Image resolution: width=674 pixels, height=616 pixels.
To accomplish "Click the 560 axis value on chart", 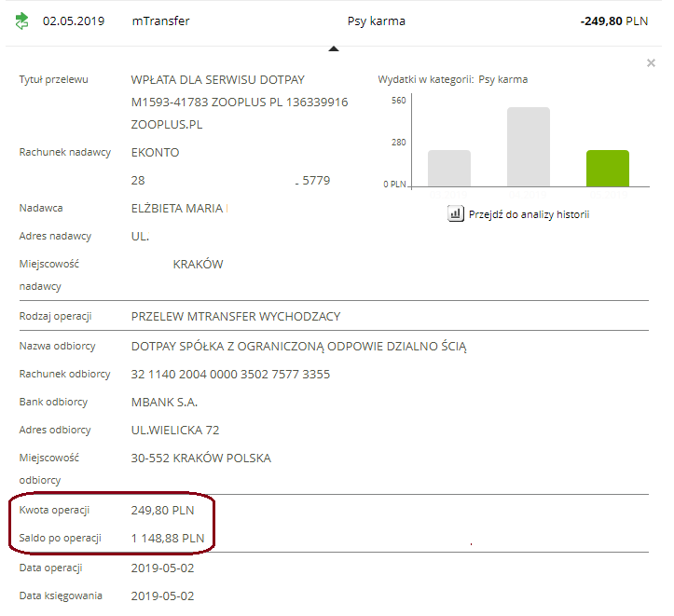I will (398, 101).
